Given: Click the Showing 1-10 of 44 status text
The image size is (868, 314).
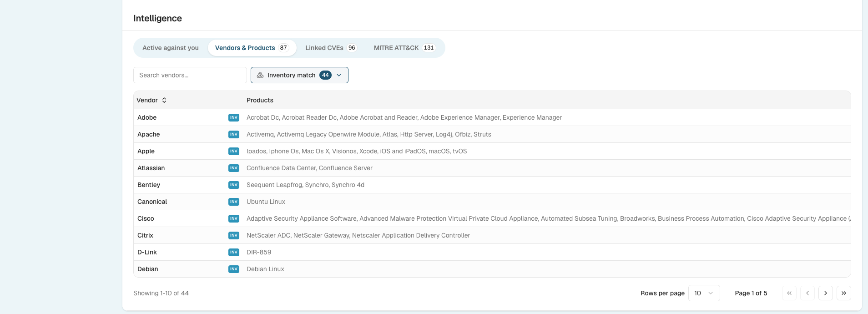Looking at the screenshot, I should coord(161,293).
